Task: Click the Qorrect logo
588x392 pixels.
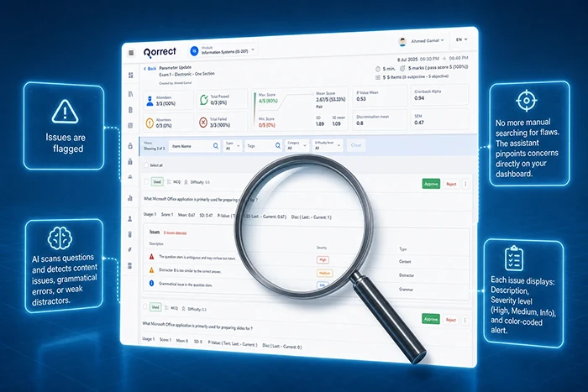Action: pos(160,52)
